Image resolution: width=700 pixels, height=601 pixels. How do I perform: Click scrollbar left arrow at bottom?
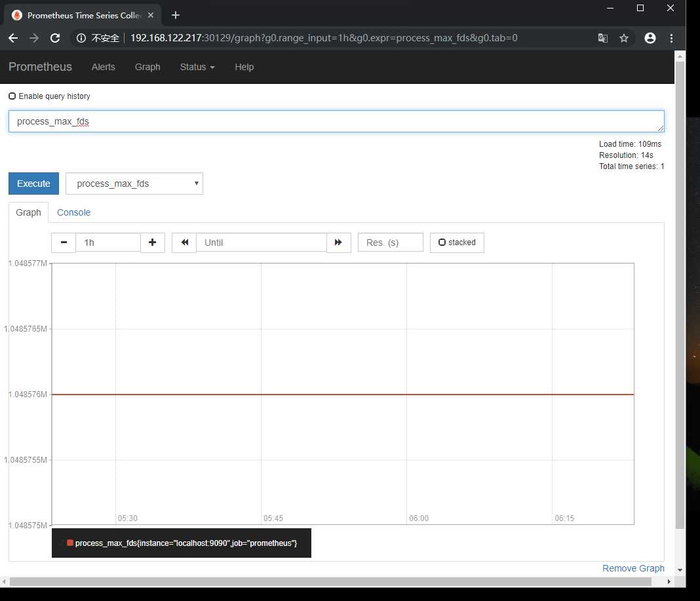tap(4, 581)
